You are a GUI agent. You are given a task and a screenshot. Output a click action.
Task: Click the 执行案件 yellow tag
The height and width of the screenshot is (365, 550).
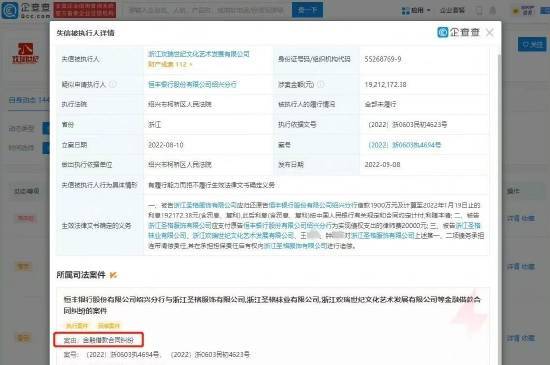pos(77,326)
